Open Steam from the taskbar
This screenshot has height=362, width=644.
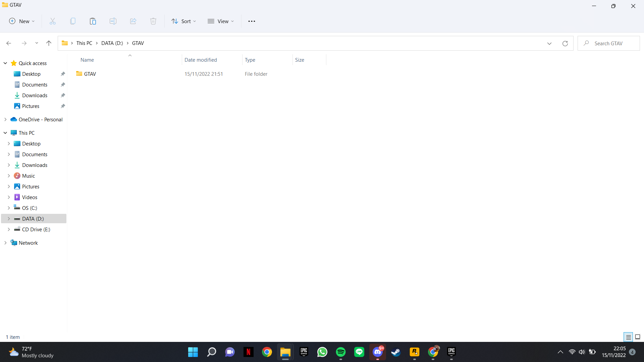coord(396,352)
